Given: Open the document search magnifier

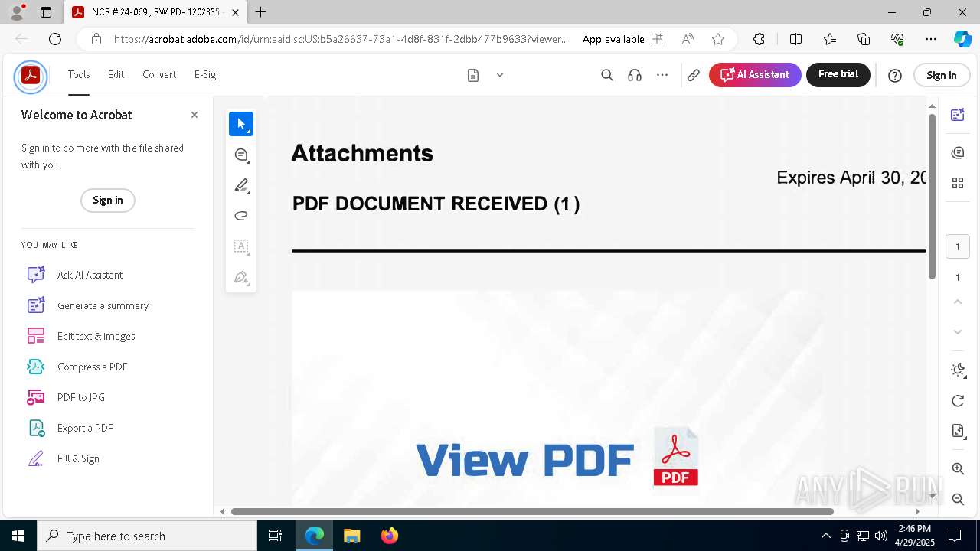Looking at the screenshot, I should 607,75.
